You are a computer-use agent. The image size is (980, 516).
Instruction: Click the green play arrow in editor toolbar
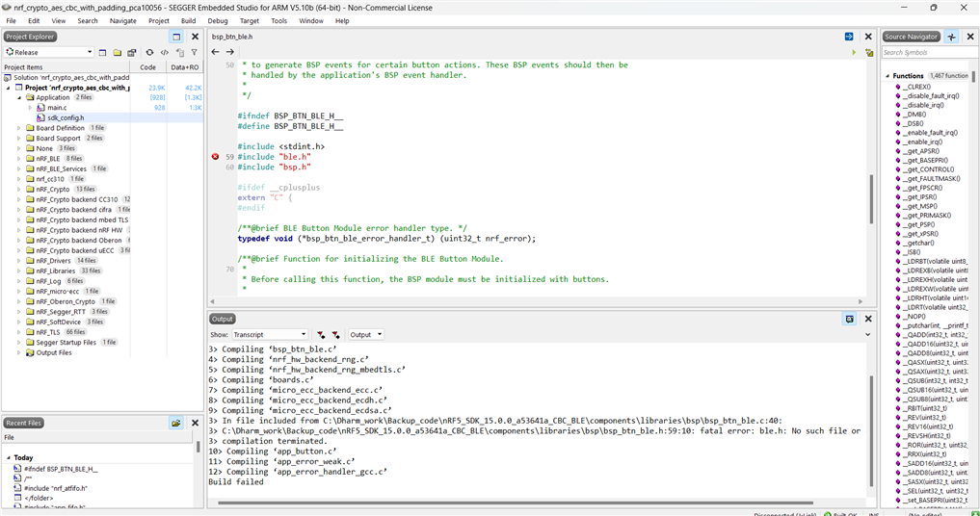[854, 53]
